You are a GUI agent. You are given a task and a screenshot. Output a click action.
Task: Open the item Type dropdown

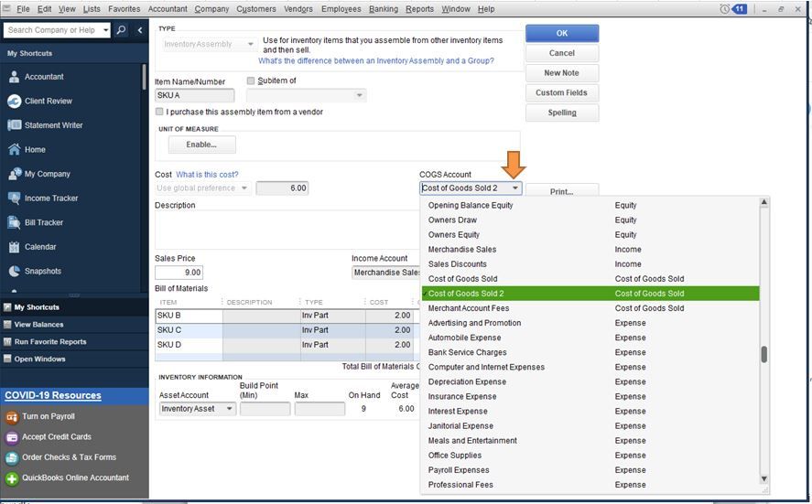pyautogui.click(x=210, y=45)
